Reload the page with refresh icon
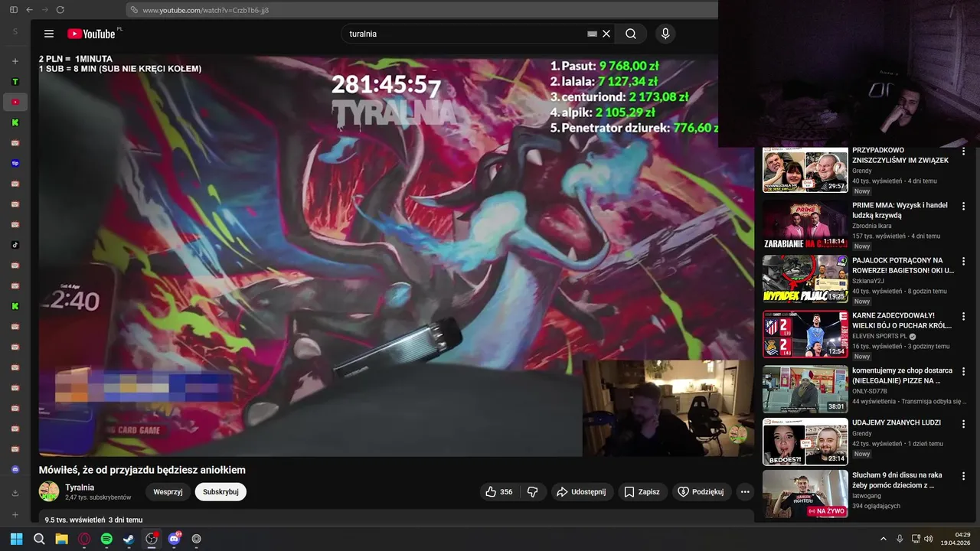This screenshot has width=980, height=551. 60,10
